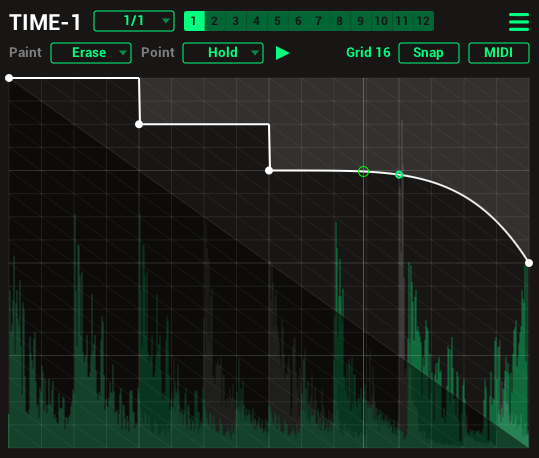Click the green circle on the playhead line

pyautogui.click(x=363, y=171)
